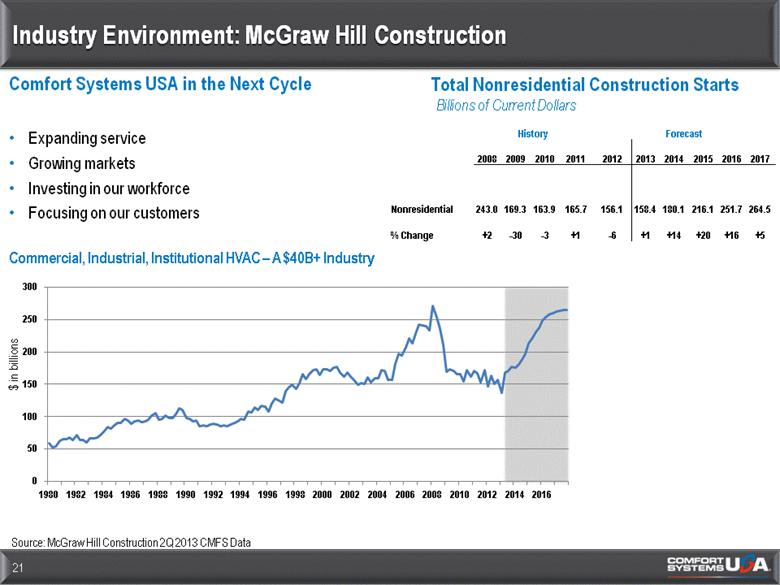Click the slide number 21

point(18,568)
